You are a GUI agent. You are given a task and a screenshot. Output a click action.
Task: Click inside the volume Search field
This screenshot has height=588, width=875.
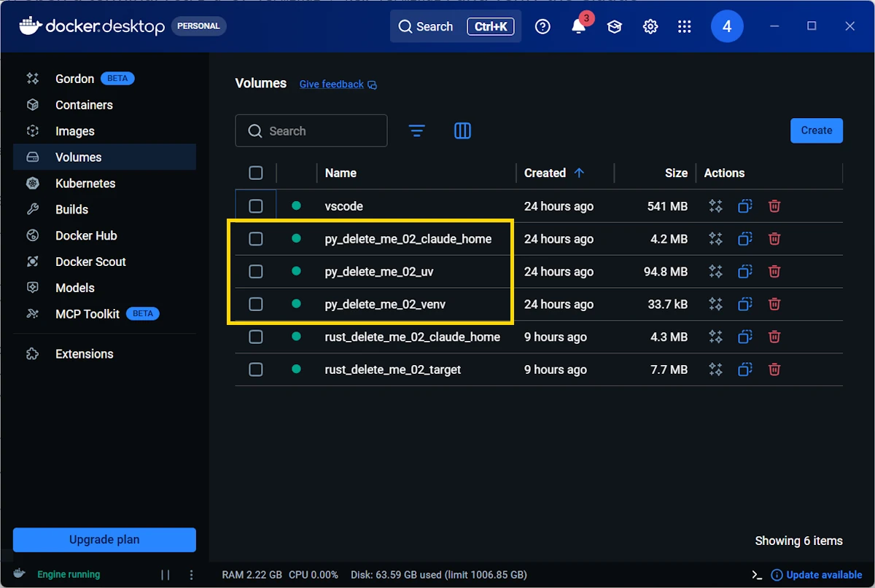pyautogui.click(x=311, y=130)
